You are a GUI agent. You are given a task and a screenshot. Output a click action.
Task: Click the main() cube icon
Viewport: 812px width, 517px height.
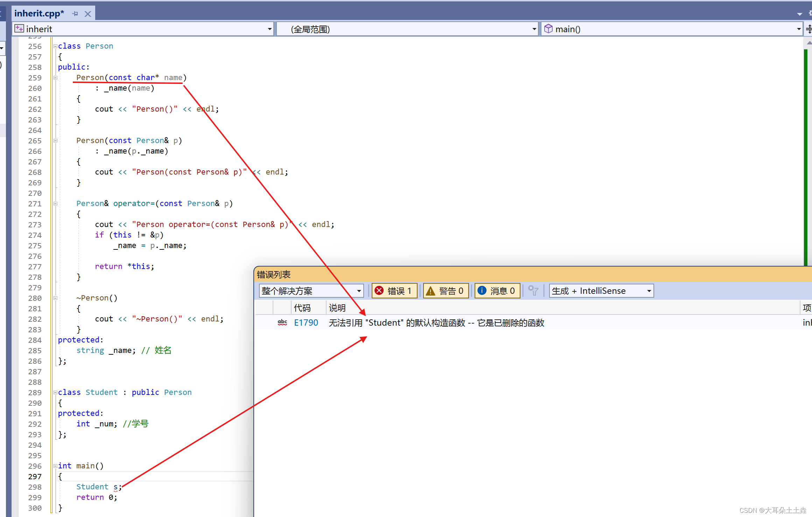(x=548, y=29)
